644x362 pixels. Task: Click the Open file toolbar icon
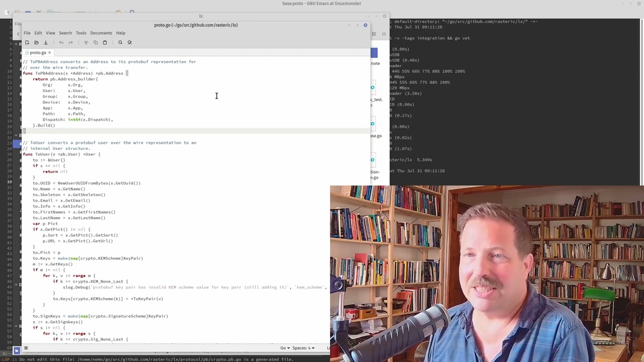pos(36,43)
